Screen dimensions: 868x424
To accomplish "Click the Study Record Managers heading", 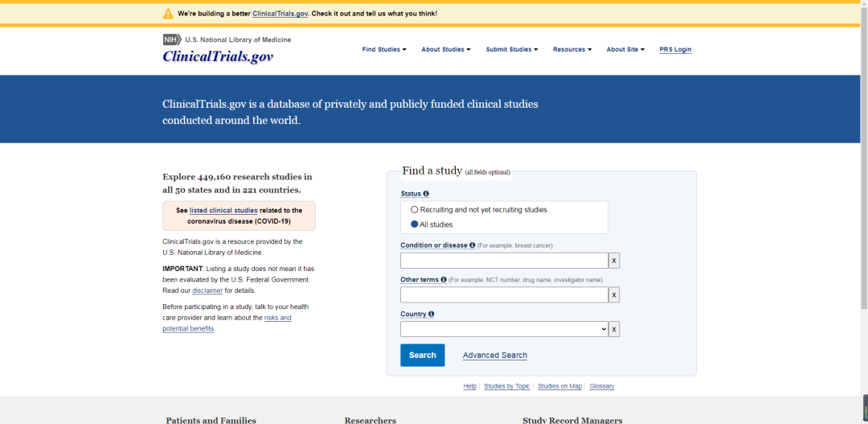I will point(572,420).
